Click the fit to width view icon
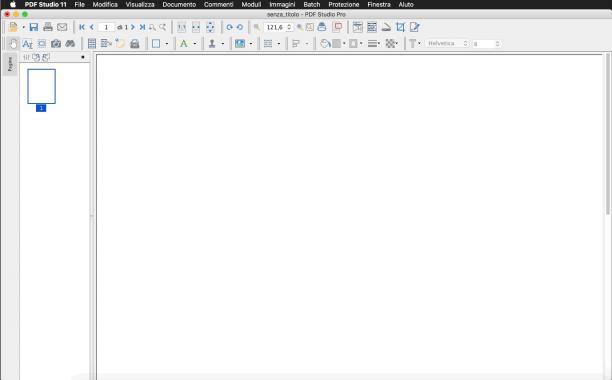The width and height of the screenshot is (612, 380). [x=196, y=27]
